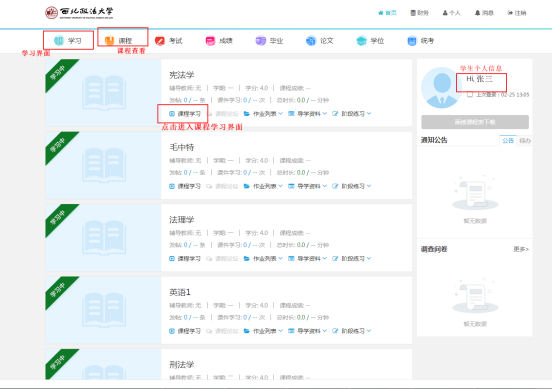553x389 pixels.
Task: Go to the 毕业 graduation icon
Action: (261, 41)
